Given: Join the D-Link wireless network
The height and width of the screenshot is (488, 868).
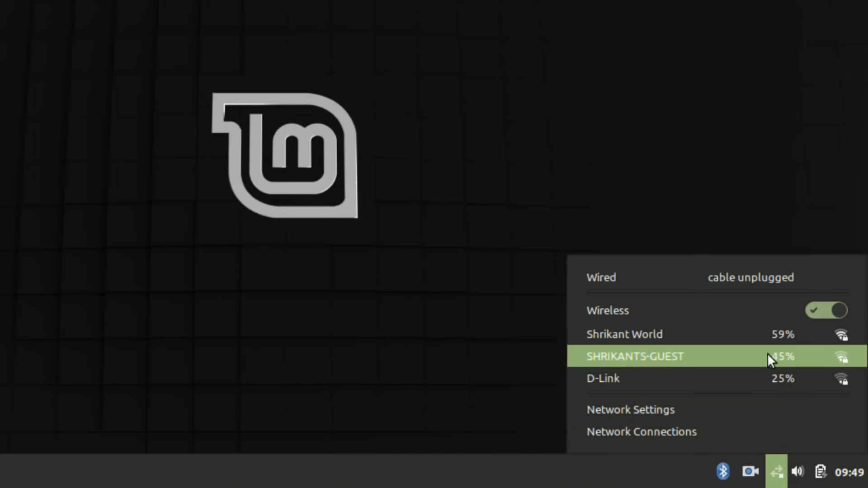Looking at the screenshot, I should (603, 379).
